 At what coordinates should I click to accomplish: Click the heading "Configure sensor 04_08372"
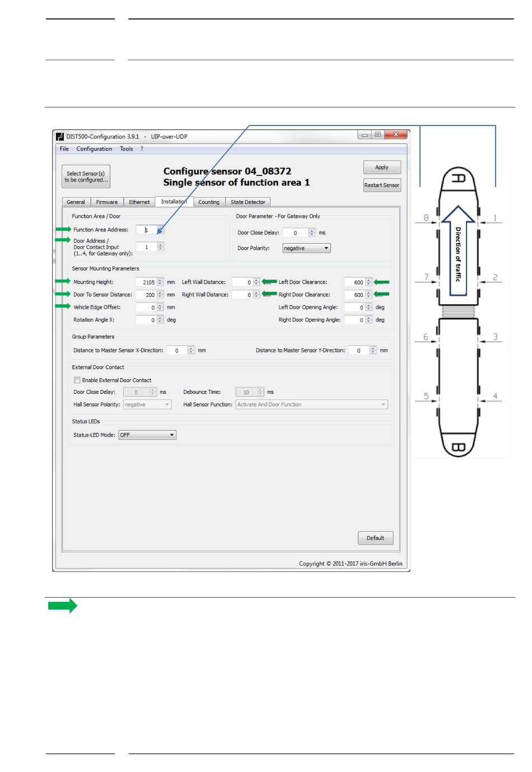[227, 171]
